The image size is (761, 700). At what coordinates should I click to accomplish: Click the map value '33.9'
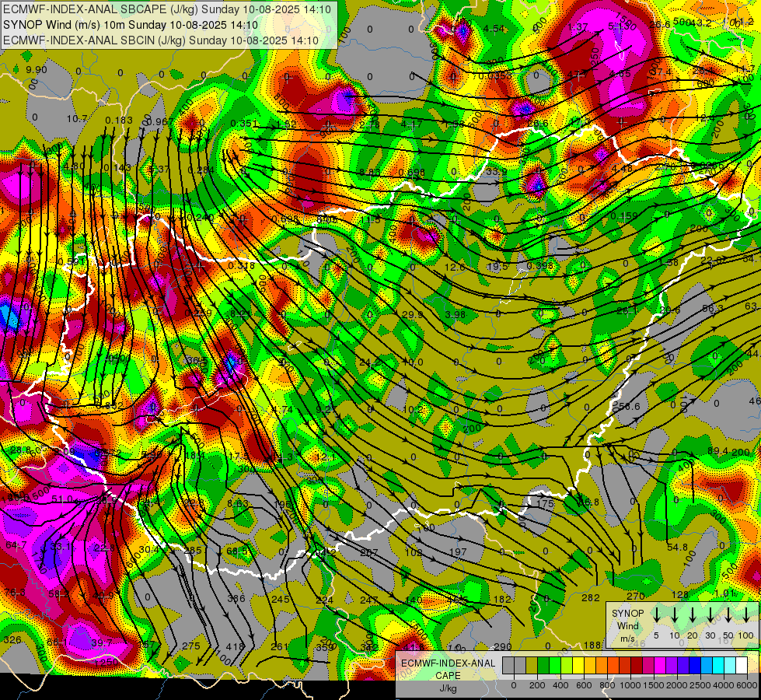(x=497, y=172)
